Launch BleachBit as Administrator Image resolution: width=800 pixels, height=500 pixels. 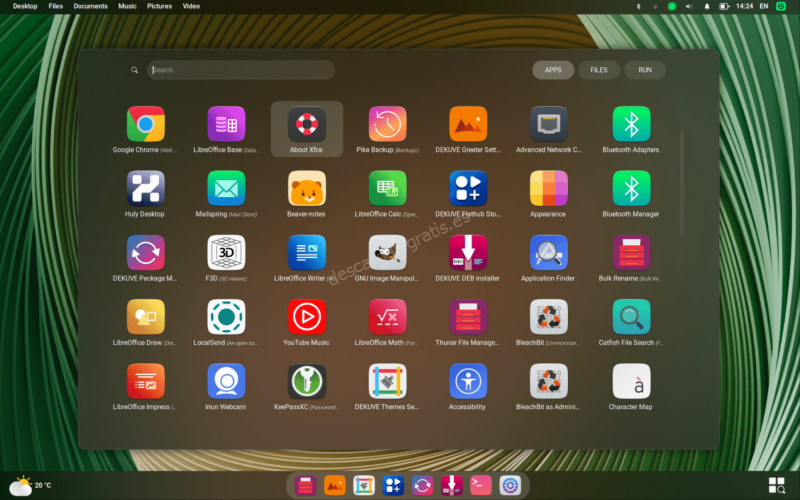point(548,381)
